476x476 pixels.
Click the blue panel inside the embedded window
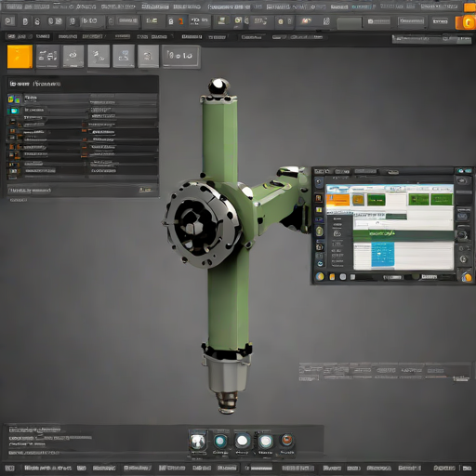click(383, 255)
